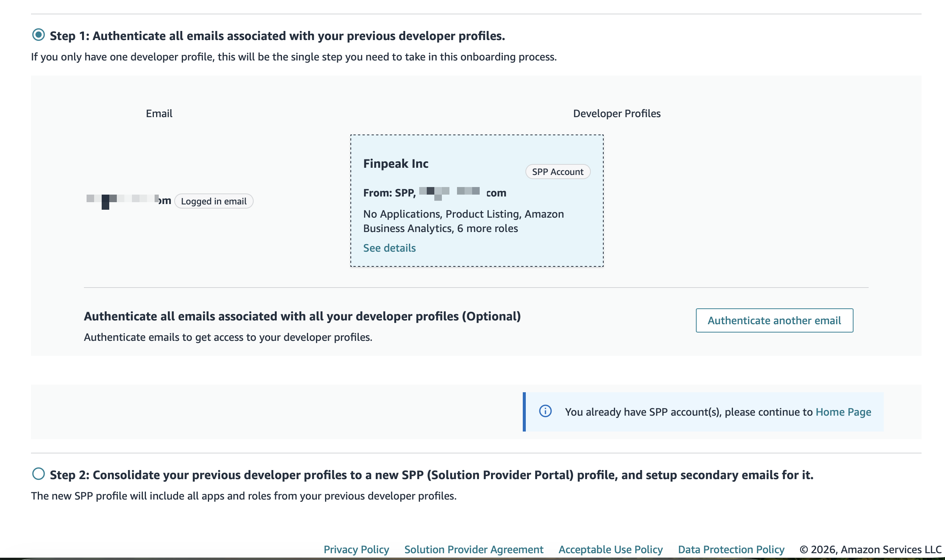Click the roles text ending '6 more roles'
The image size is (945, 560).
point(463,221)
